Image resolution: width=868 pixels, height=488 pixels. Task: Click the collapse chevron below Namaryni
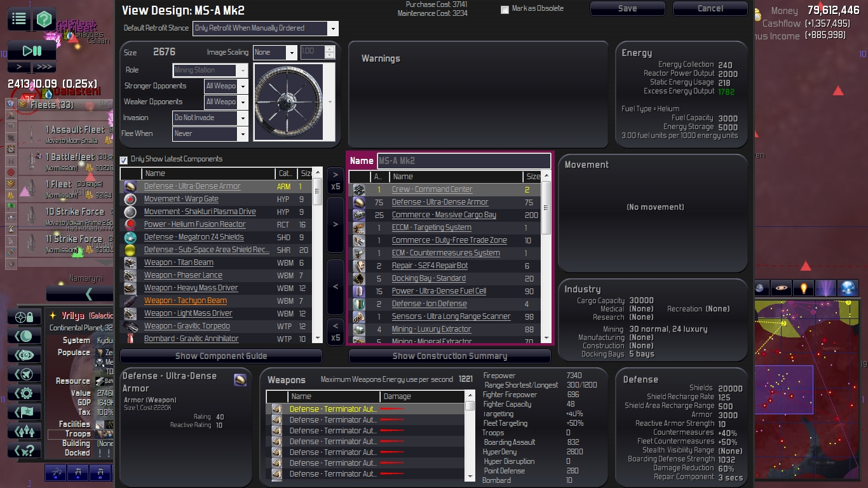point(79,294)
